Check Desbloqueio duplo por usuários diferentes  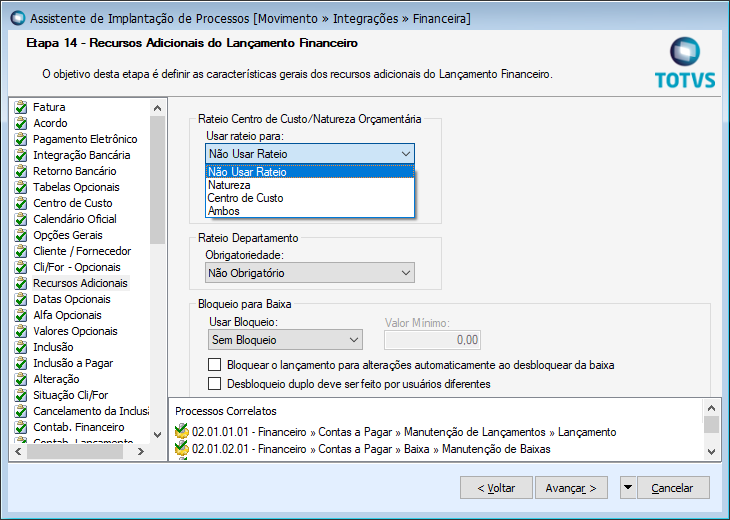pos(214,384)
